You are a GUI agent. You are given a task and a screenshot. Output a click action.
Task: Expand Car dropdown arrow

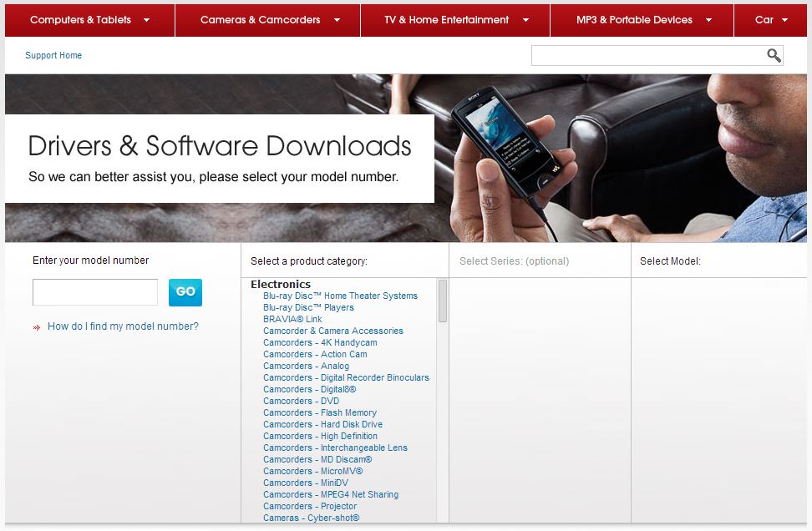[784, 20]
